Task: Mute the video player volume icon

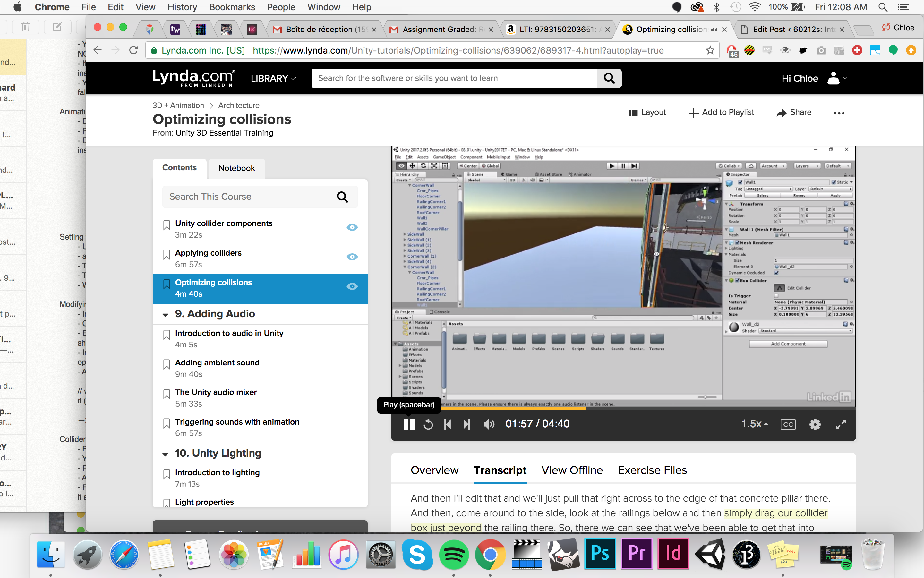Action: point(489,424)
